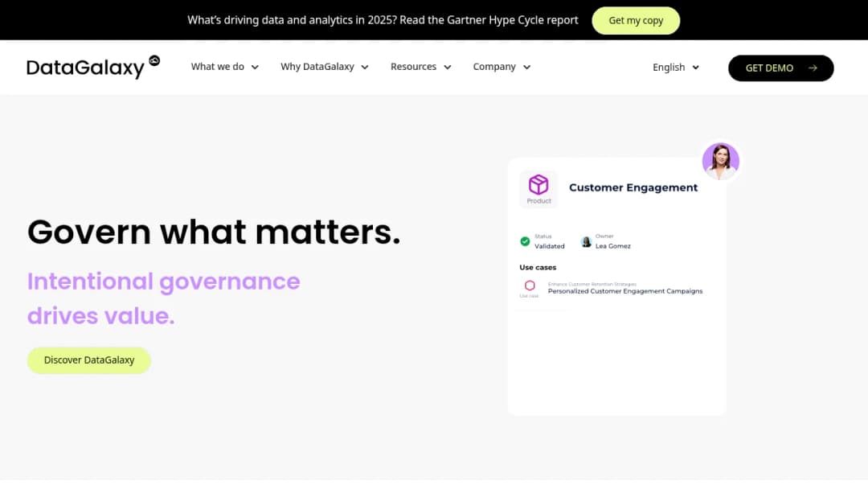The height and width of the screenshot is (489, 868).
Task: Click the woman's profile photo on card
Action: coord(721,161)
